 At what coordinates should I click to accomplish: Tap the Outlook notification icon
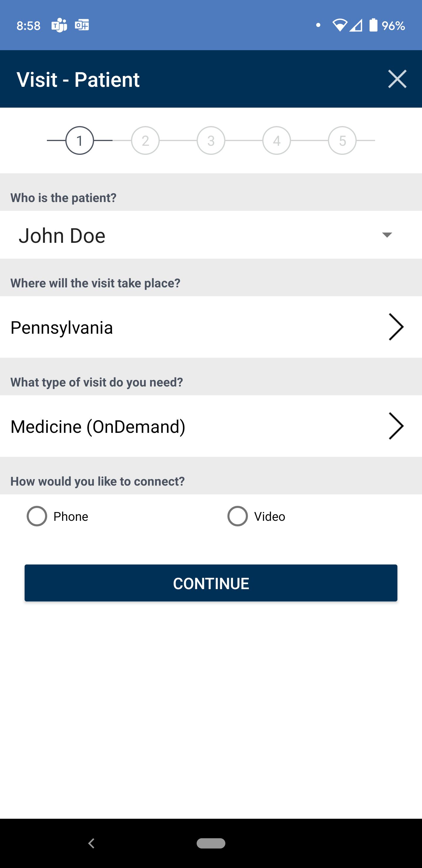click(82, 25)
